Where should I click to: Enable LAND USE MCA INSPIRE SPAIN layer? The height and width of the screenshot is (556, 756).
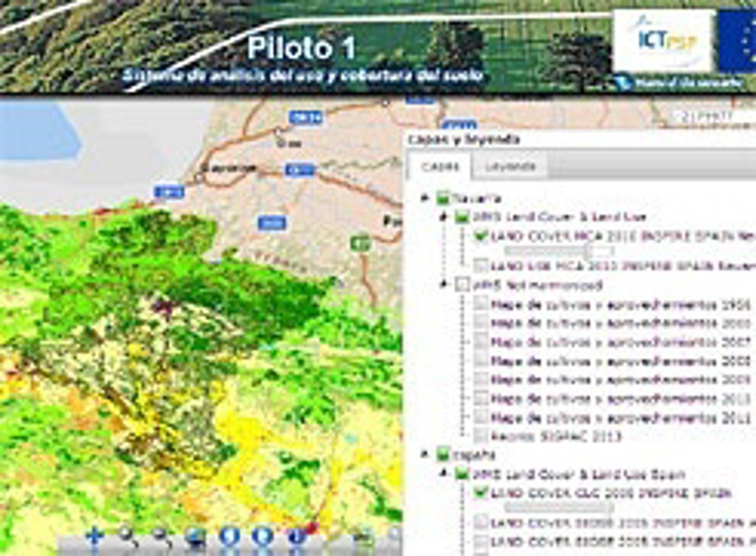pos(480,266)
